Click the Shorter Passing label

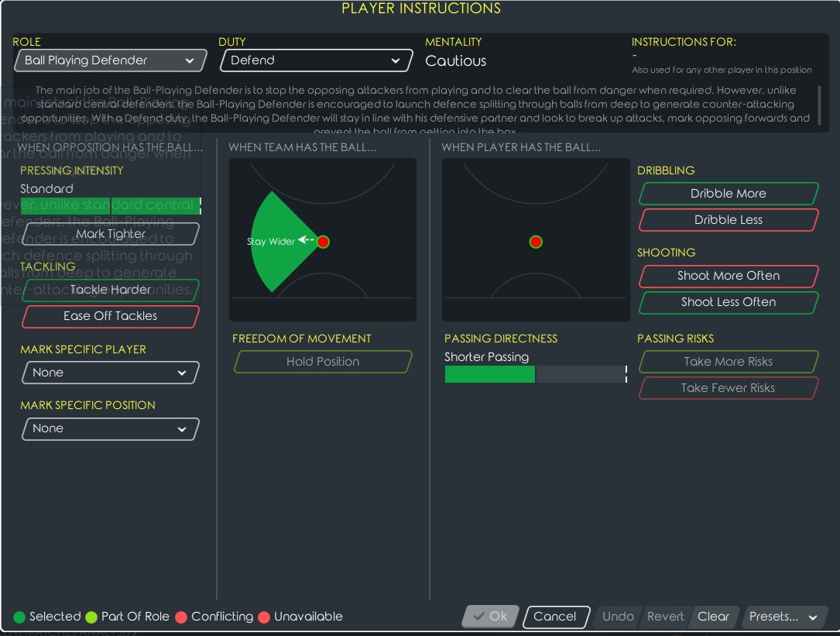pyautogui.click(x=486, y=357)
